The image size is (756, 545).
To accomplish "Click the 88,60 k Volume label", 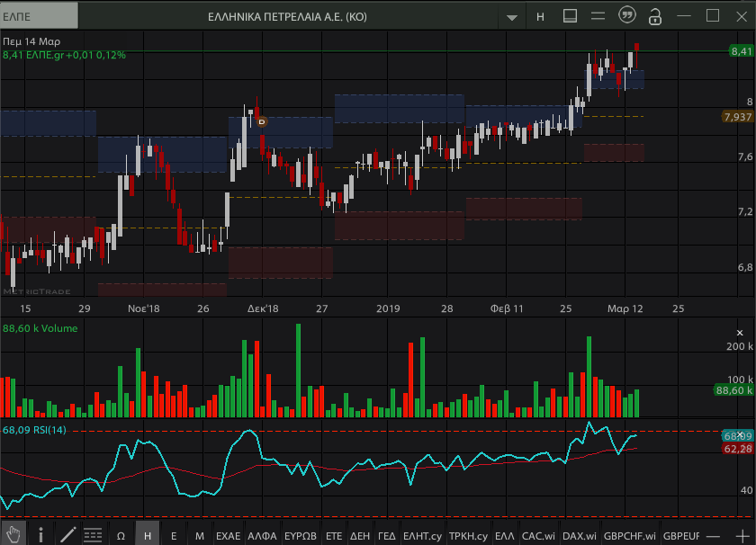I will pyautogui.click(x=40, y=328).
